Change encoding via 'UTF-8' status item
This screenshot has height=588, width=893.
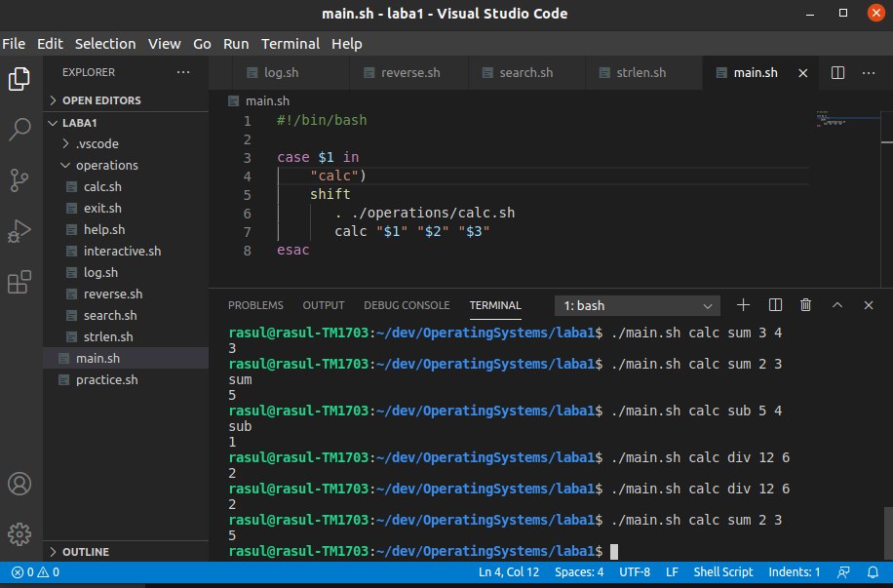coord(635,572)
